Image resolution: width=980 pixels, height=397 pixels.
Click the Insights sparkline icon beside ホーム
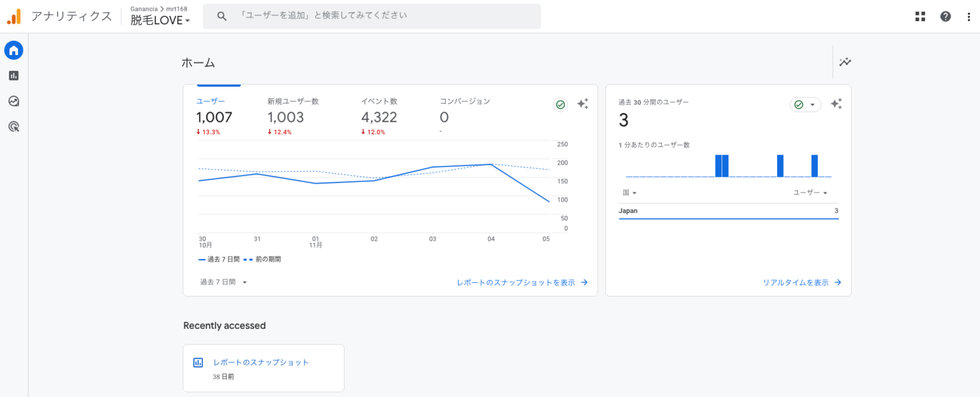[x=845, y=62]
